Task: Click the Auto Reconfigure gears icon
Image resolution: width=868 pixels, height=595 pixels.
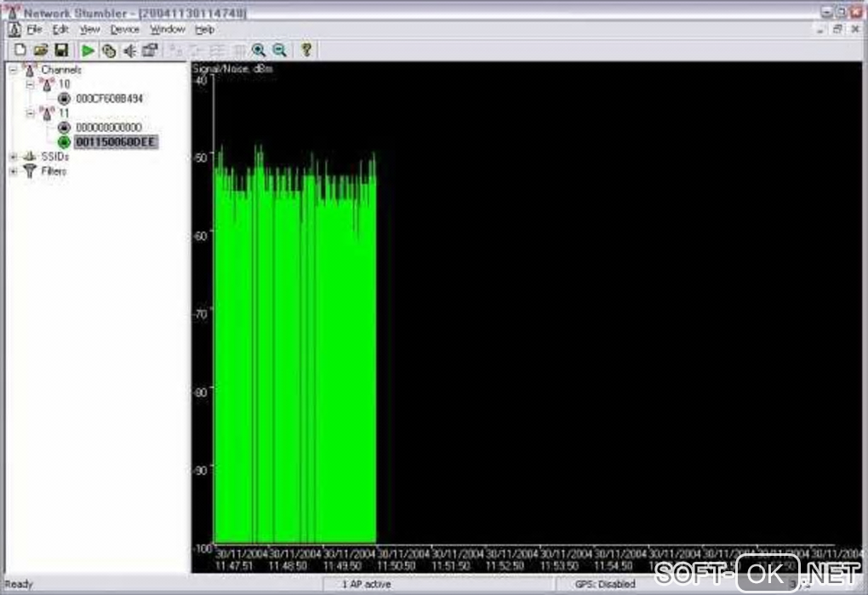Action: (109, 50)
